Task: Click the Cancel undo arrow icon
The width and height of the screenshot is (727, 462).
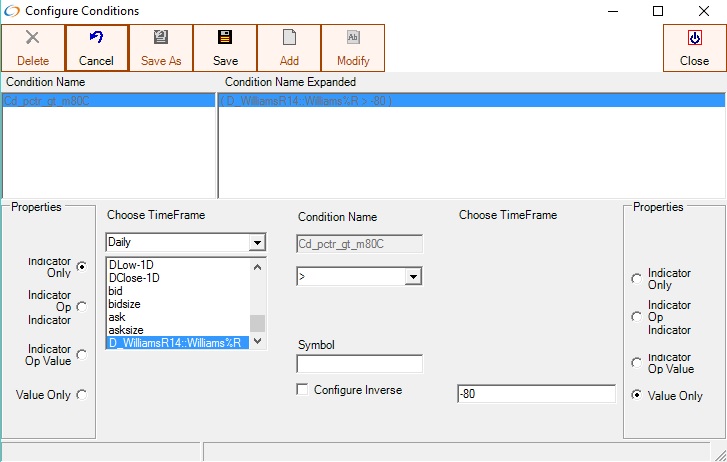Action: tap(97, 38)
